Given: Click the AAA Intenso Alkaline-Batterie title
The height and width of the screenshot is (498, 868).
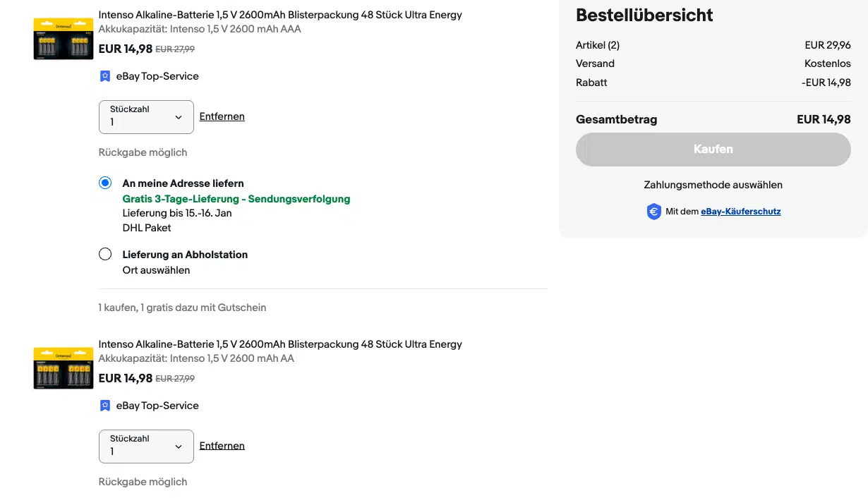Looking at the screenshot, I should 280,15.
